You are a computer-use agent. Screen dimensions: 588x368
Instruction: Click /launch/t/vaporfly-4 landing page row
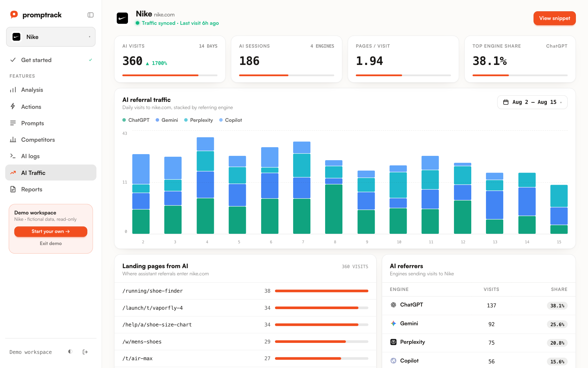tap(245, 308)
